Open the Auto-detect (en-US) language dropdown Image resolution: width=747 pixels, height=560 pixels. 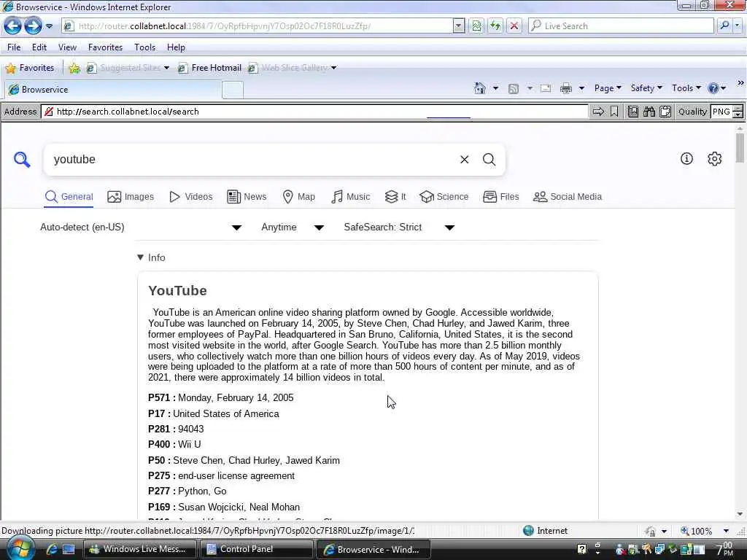pyautogui.click(x=141, y=227)
